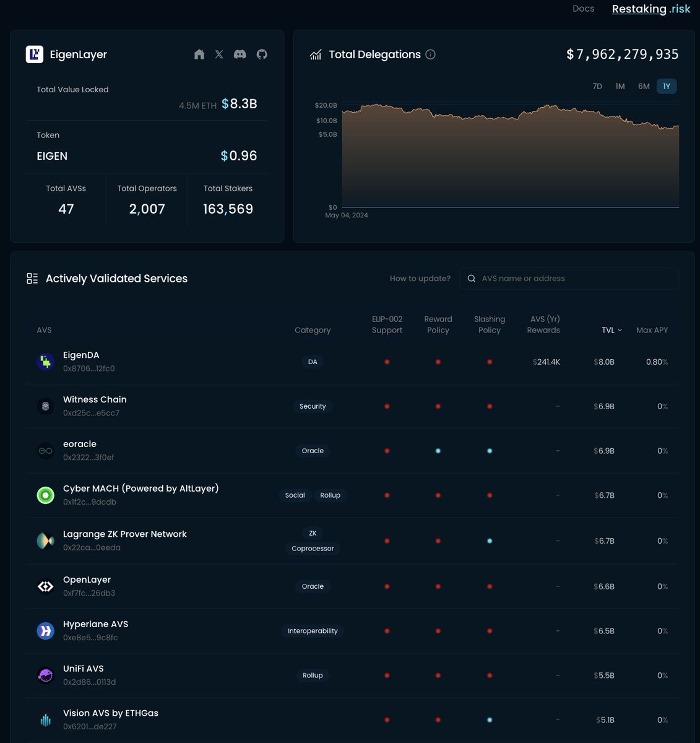Click the DA category tag for EigenDA
The height and width of the screenshot is (743, 700).
click(x=313, y=362)
